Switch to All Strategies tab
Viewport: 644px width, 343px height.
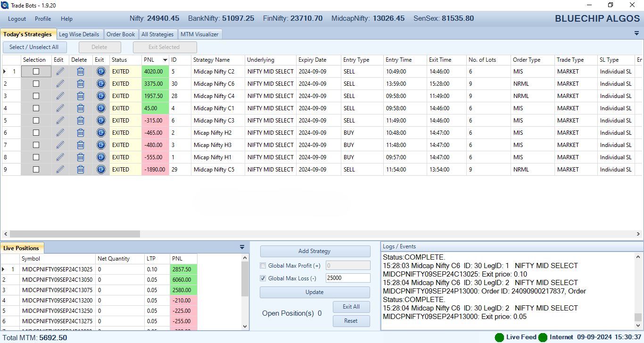[x=157, y=34]
